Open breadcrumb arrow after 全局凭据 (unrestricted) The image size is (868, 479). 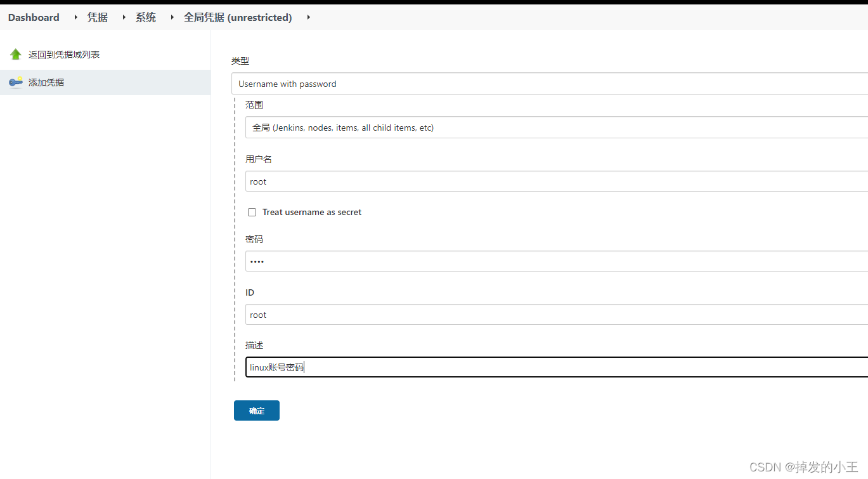pyautogui.click(x=308, y=17)
